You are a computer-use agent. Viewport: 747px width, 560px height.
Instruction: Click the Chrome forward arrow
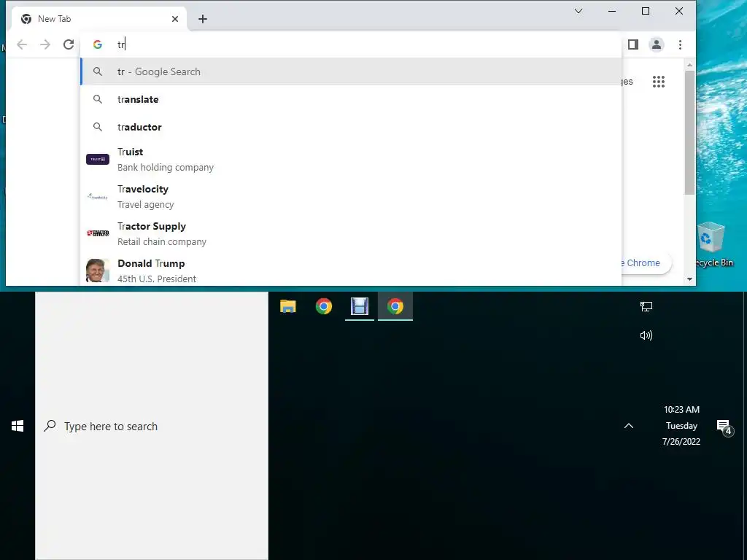pyautogui.click(x=45, y=44)
